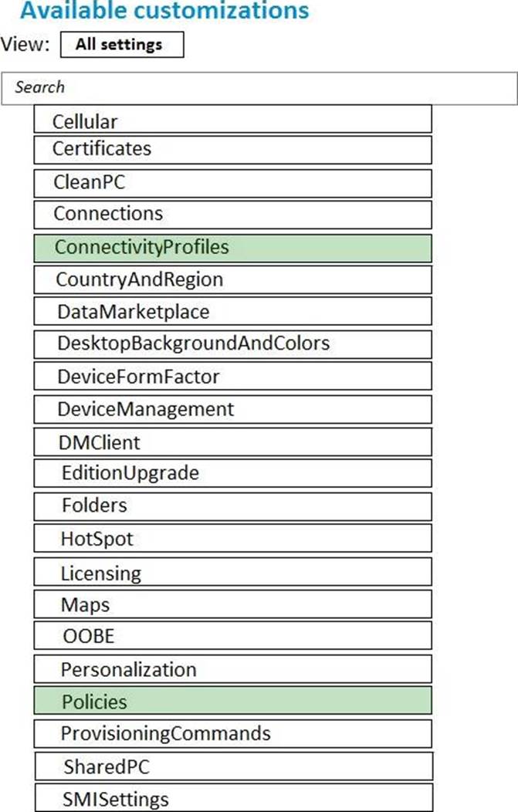Screen dimensions: 518x812
Task: Select the Folders entry
Action: coord(232,506)
